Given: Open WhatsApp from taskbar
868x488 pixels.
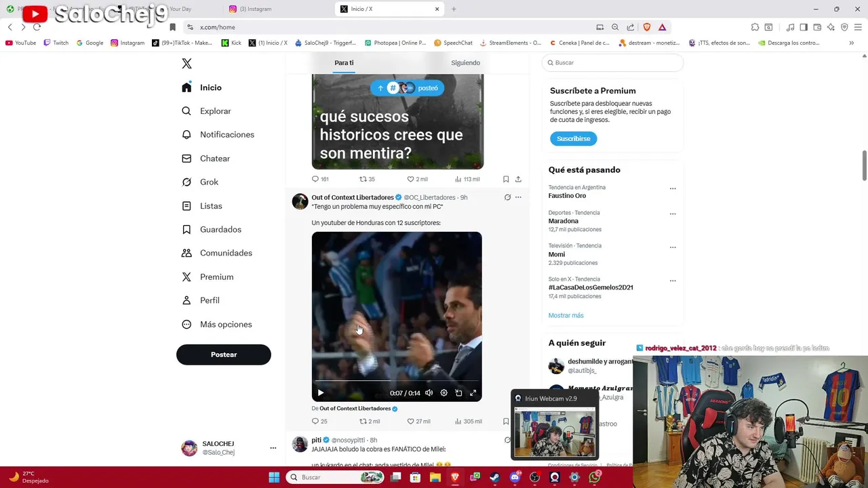Looking at the screenshot, I should pyautogui.click(x=595, y=477).
